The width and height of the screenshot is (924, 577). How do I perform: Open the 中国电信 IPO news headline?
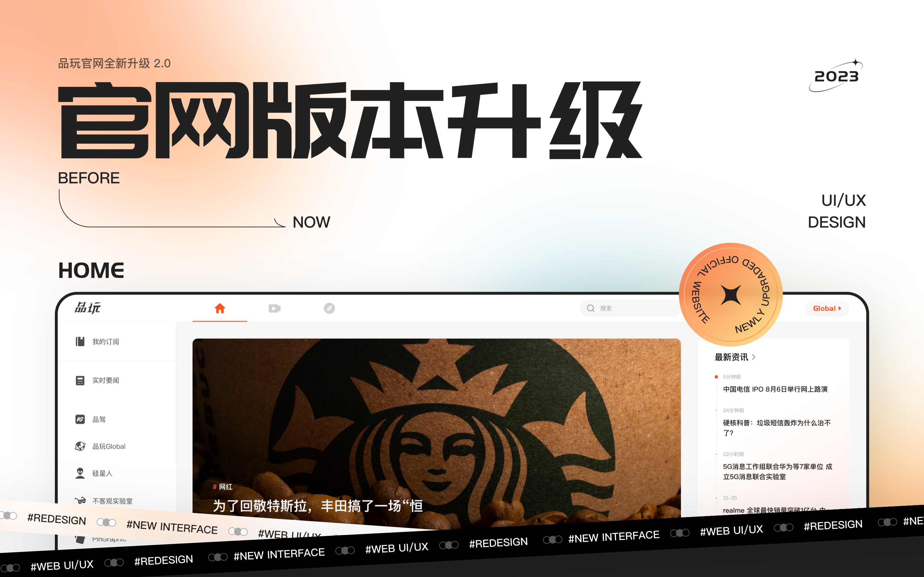pyautogui.click(x=775, y=389)
